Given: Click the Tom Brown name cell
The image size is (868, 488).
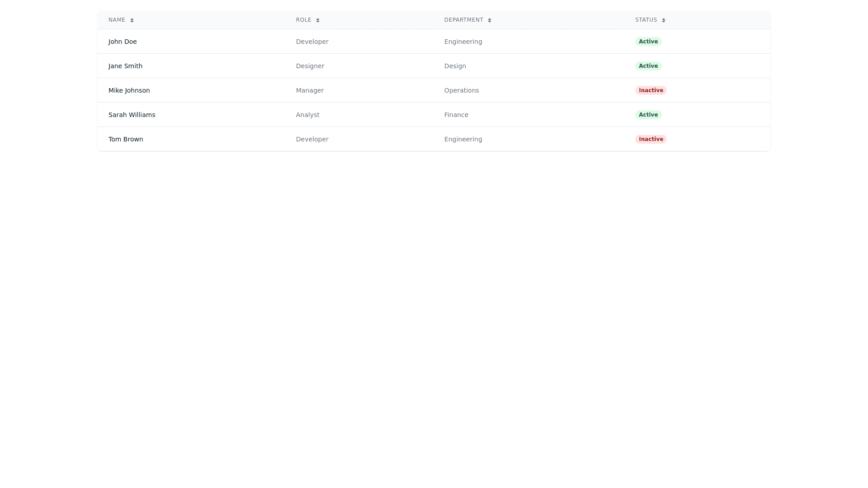Looking at the screenshot, I should (126, 139).
